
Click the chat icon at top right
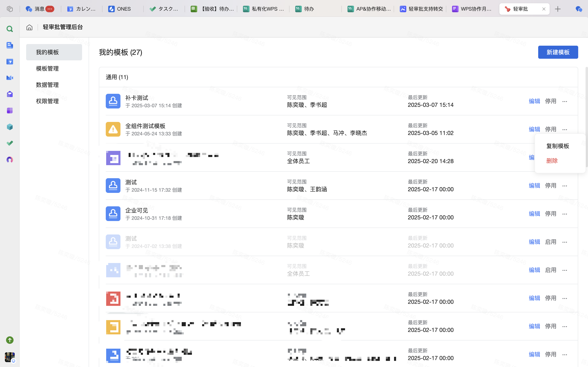(x=579, y=9)
